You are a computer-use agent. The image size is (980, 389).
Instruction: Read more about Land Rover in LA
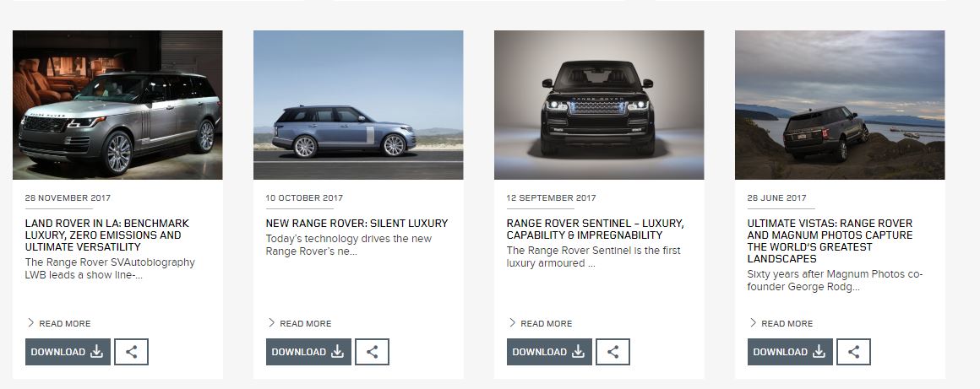[59, 323]
